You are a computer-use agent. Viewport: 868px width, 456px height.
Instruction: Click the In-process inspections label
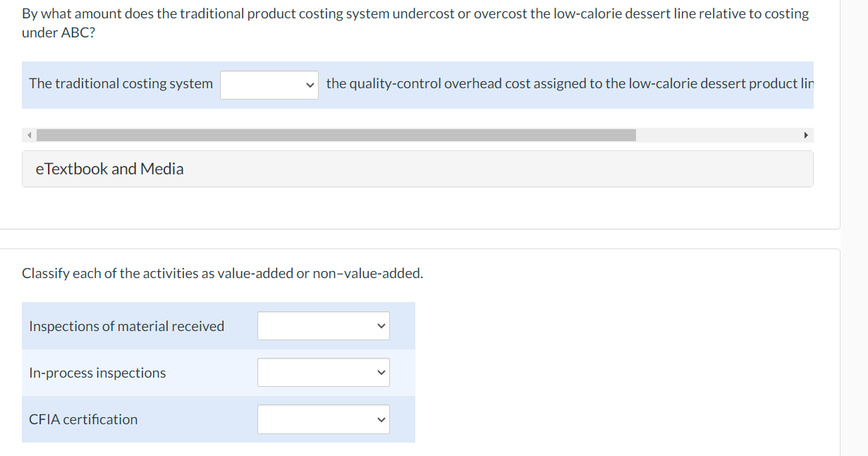click(97, 372)
